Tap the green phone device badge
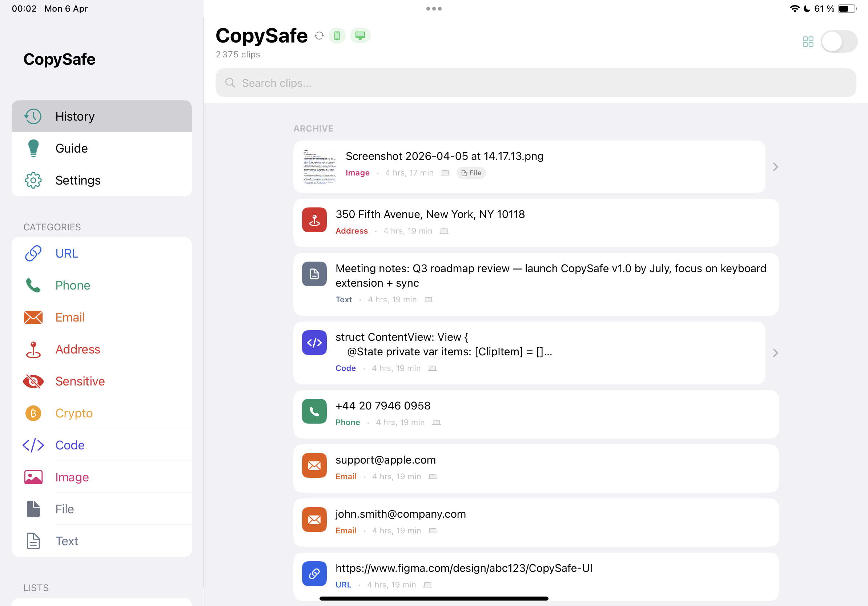The image size is (868, 606). 337,36
